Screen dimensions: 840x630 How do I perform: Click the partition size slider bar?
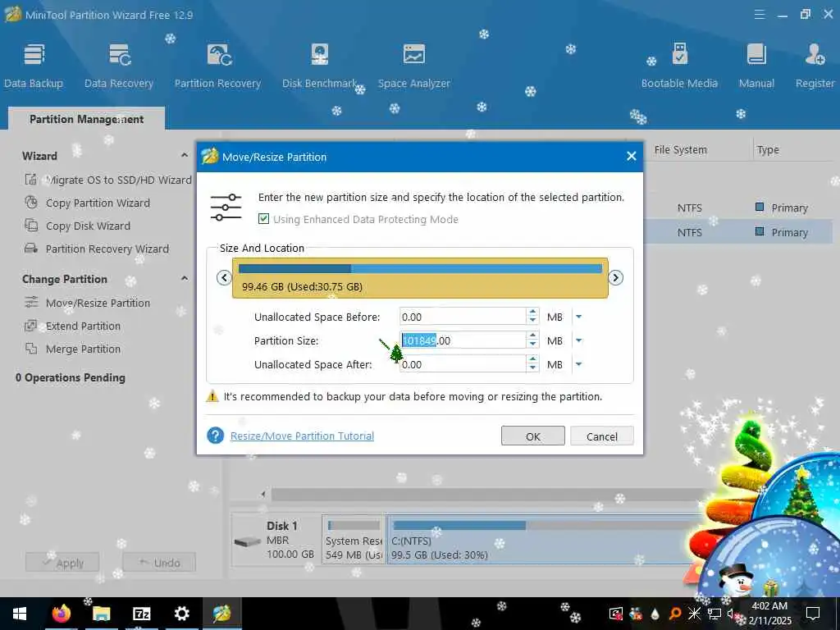point(420,278)
